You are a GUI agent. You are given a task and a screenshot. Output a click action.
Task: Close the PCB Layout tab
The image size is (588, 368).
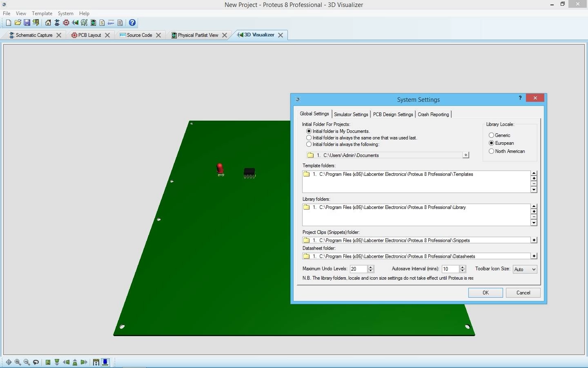[x=107, y=35]
